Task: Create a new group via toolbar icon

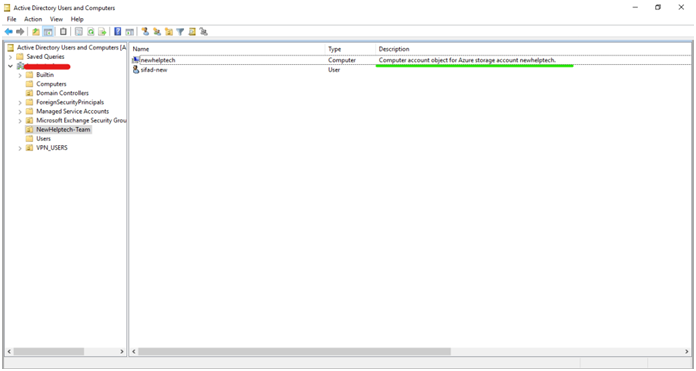Action: click(157, 32)
